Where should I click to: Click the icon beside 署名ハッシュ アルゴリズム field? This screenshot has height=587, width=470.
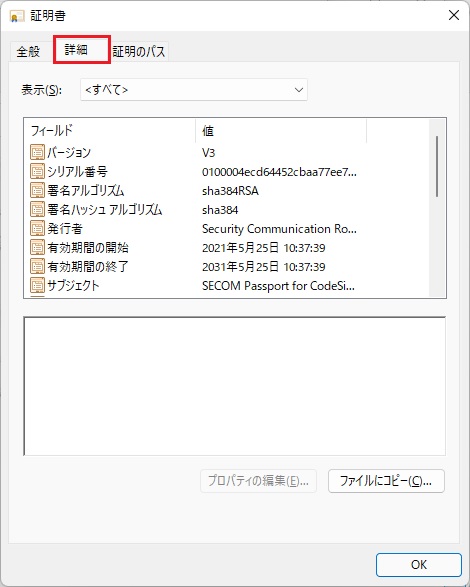point(37,209)
